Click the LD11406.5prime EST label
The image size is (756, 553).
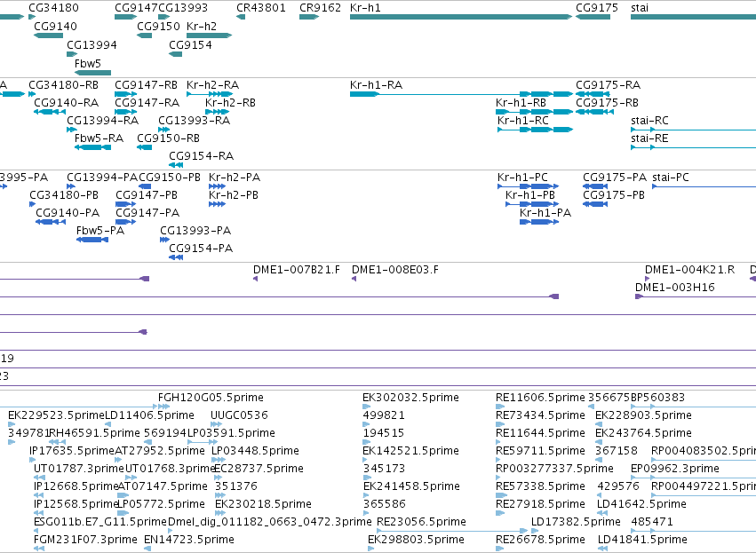[149, 415]
